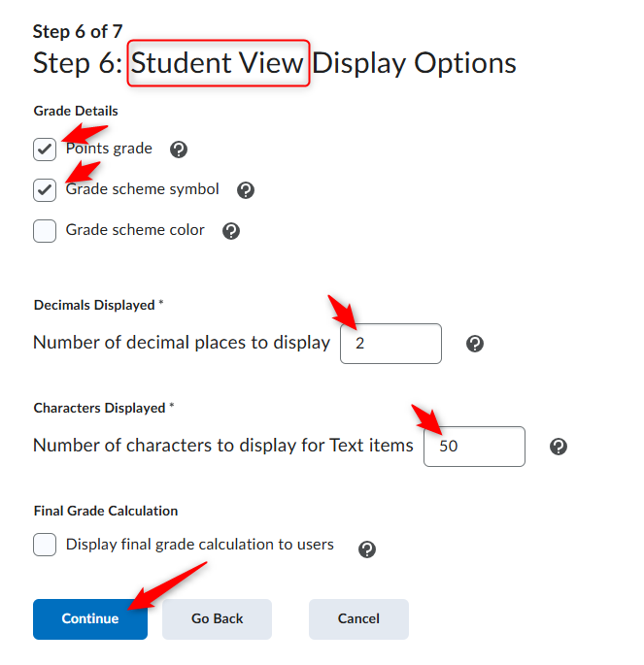Open help icon beside Grade scheme symbol
The image size is (644, 665).
click(246, 190)
